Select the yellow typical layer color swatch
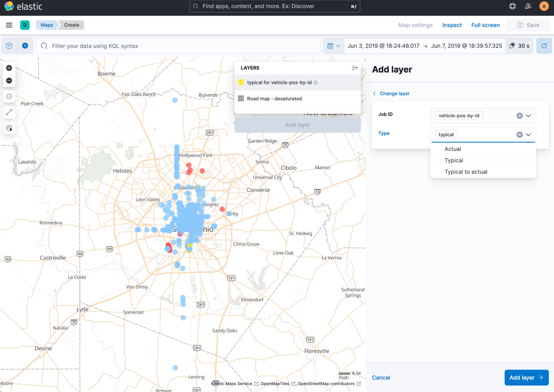Screen dimensions: 554x392 (241, 82)
